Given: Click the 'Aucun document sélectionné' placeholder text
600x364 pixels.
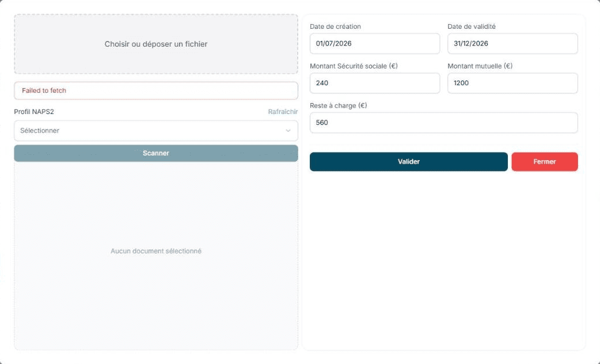Looking at the screenshot, I should (156, 251).
